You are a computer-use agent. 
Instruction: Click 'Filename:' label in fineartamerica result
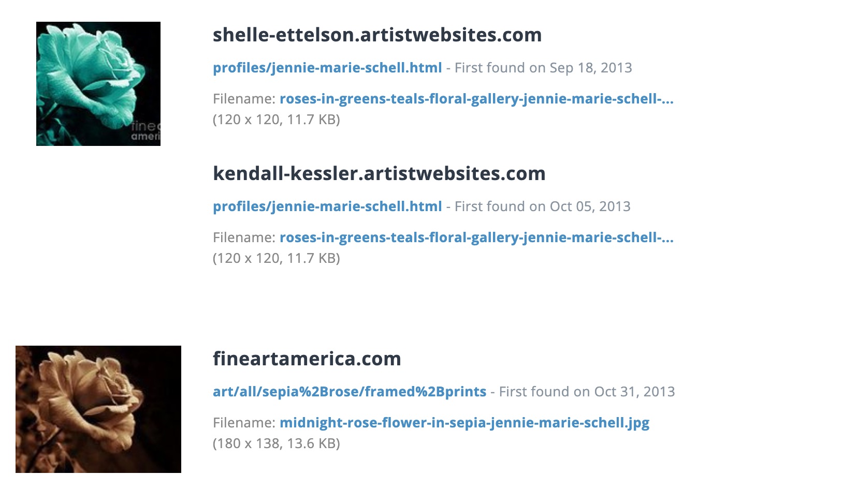pyautogui.click(x=244, y=423)
